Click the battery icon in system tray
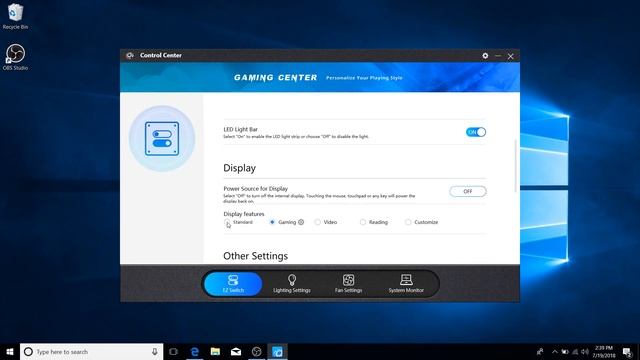Screen dimensions: 640x360 [565, 351]
